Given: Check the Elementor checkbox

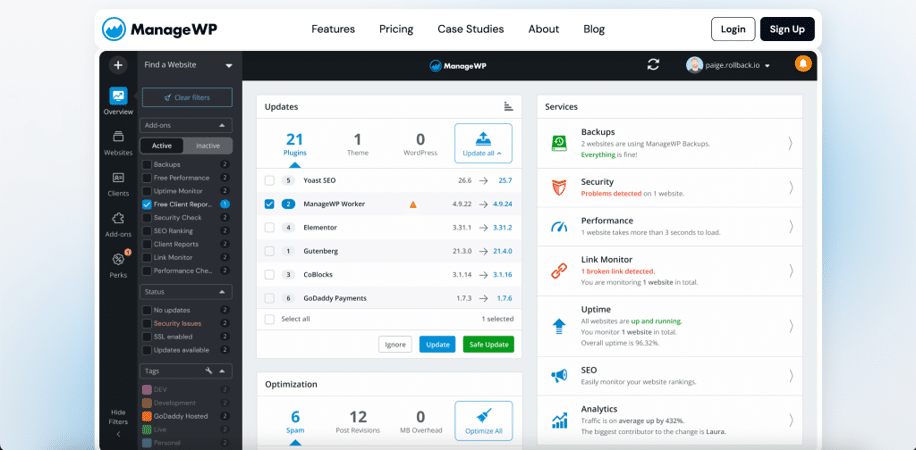Looking at the screenshot, I should pyautogui.click(x=269, y=227).
